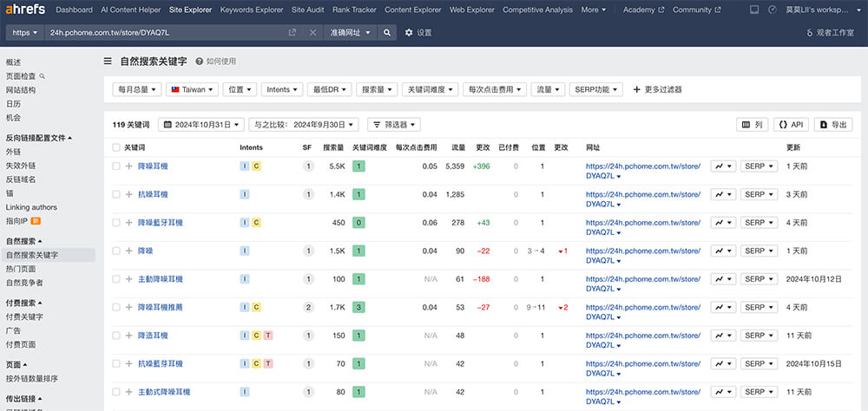Open the More menu
This screenshot has width=868, height=411.
[594, 10]
